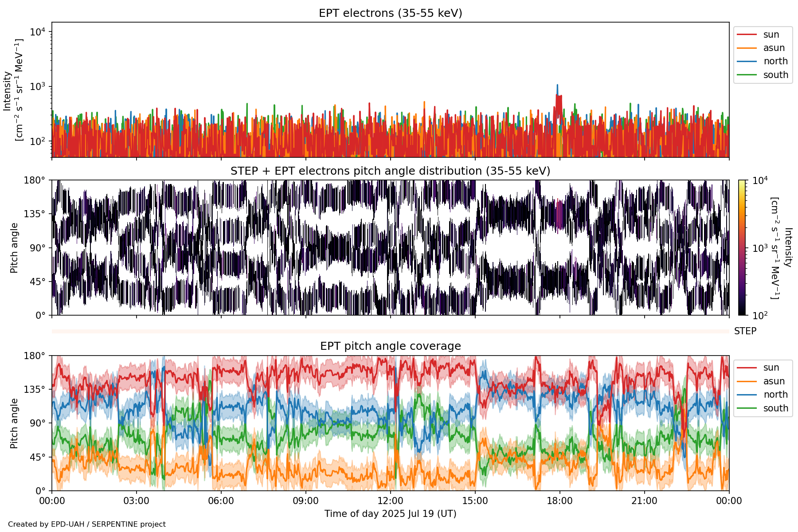Click north in the EPT electrons legend
798x532 pixels.
[x=775, y=61]
